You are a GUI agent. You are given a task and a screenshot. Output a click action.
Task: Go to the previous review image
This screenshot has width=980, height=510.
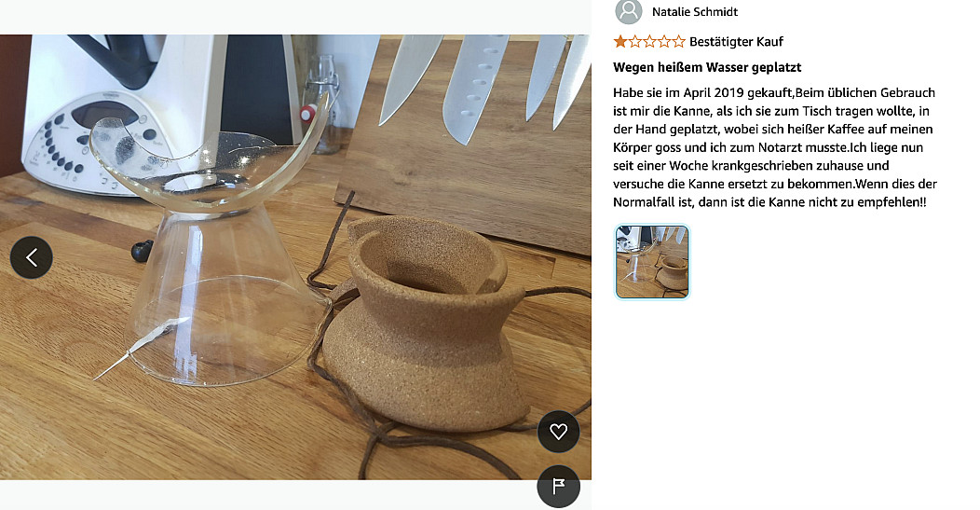32,257
